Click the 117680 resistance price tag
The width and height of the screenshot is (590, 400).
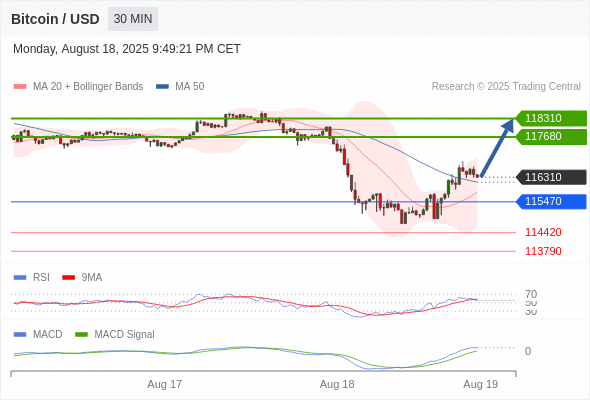click(551, 136)
